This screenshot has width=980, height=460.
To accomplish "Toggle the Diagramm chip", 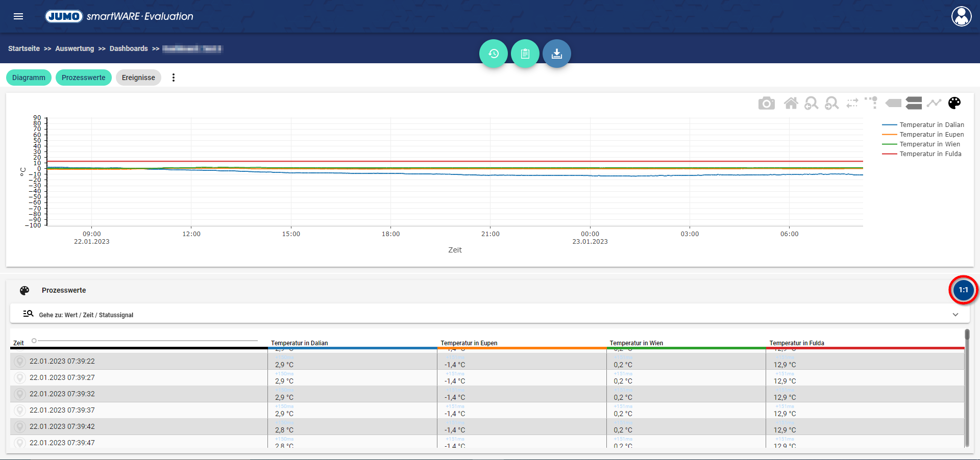I will pyautogui.click(x=29, y=78).
